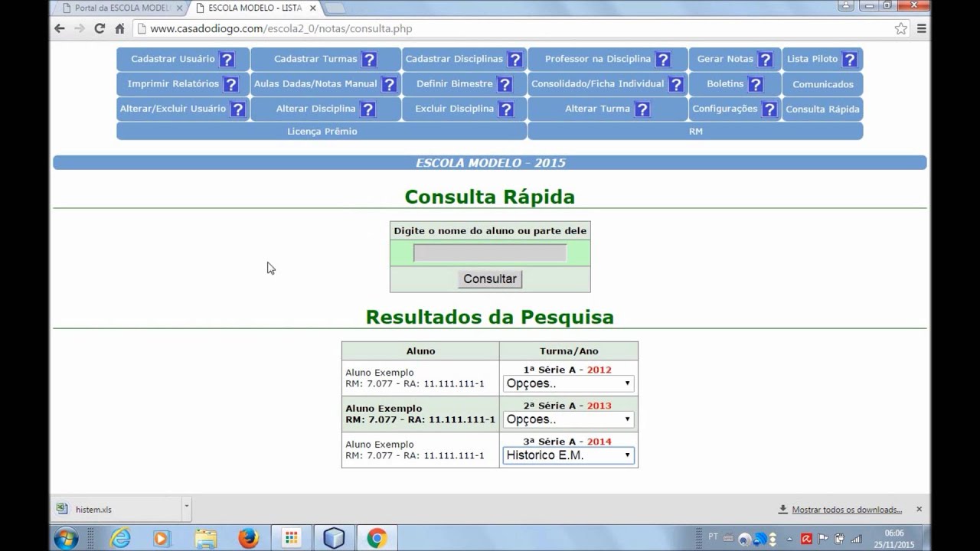Image resolution: width=980 pixels, height=551 pixels.
Task: Click the student name search field
Action: [490, 253]
